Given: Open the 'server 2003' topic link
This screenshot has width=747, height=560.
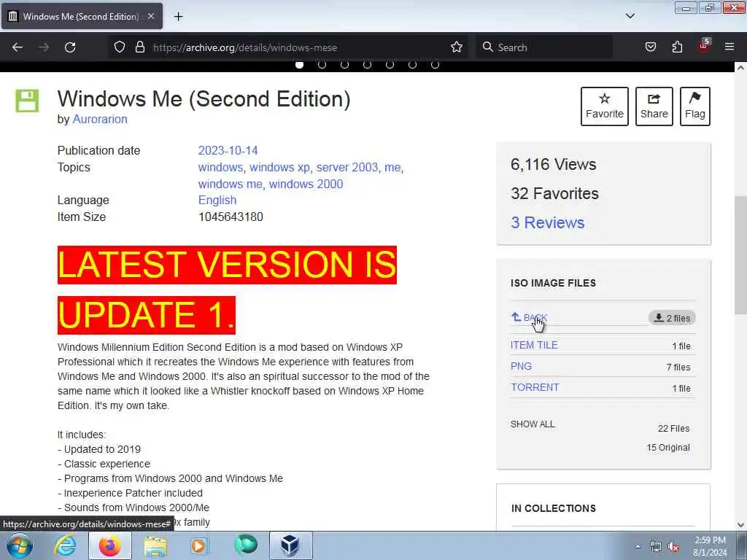Looking at the screenshot, I should point(347,167).
